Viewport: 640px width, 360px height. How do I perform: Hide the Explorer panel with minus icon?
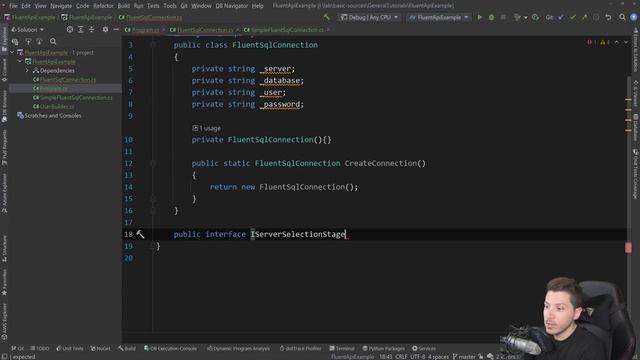tap(116, 29)
